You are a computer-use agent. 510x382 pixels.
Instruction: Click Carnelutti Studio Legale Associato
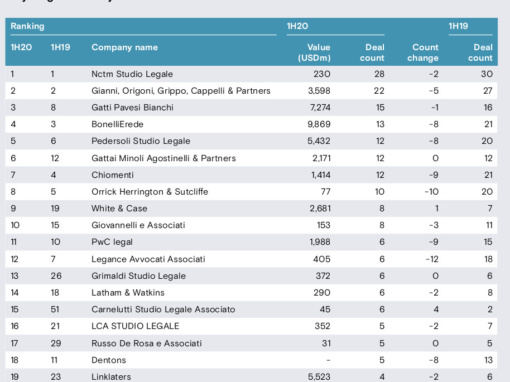(x=163, y=309)
